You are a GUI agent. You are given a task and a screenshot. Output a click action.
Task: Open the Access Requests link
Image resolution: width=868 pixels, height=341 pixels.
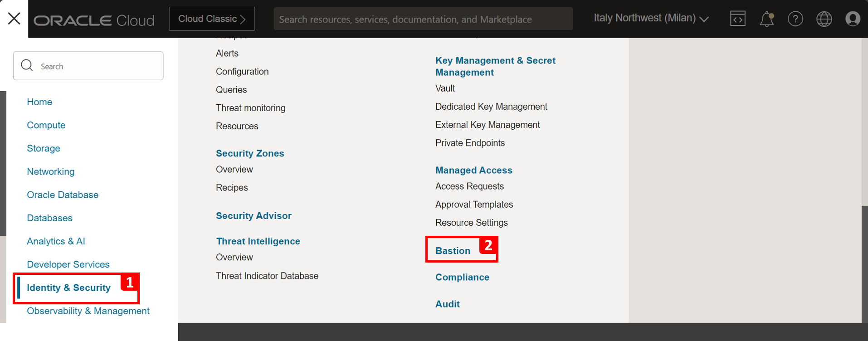point(469,186)
